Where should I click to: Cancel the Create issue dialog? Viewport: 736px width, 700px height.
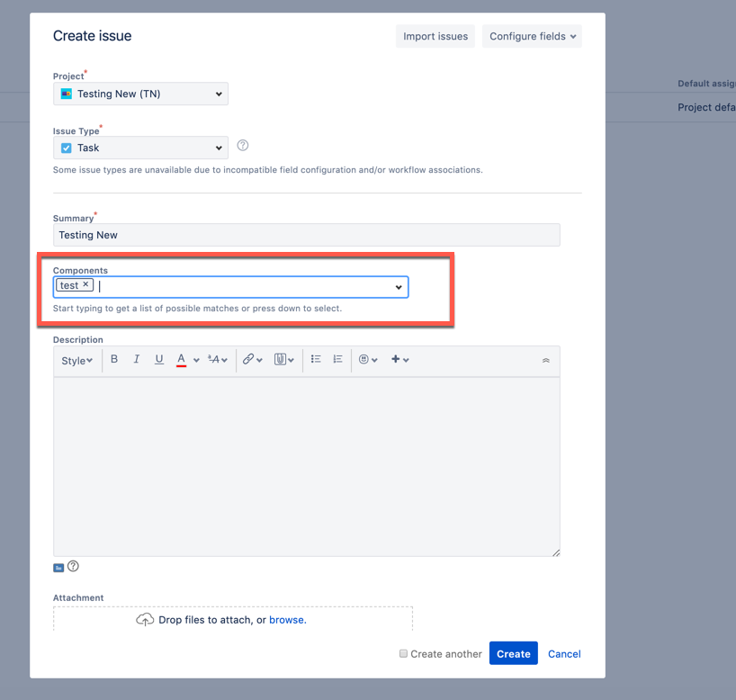(564, 654)
